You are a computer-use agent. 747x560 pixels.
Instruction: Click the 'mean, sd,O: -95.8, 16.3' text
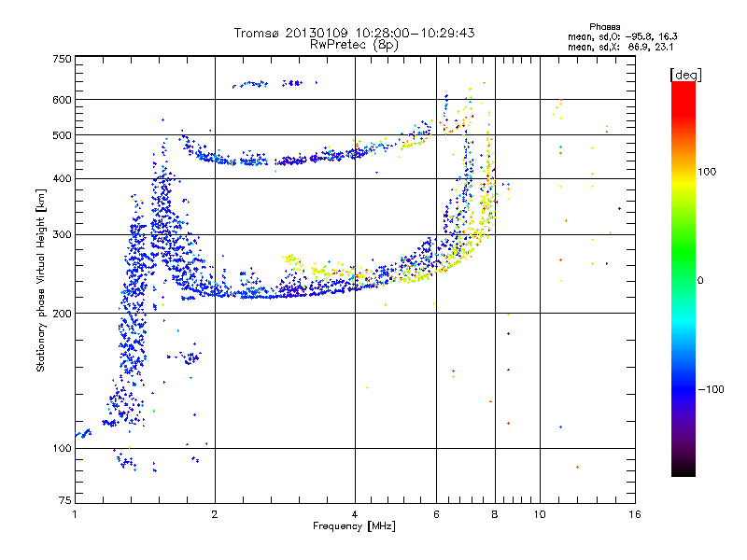pyautogui.click(x=622, y=36)
